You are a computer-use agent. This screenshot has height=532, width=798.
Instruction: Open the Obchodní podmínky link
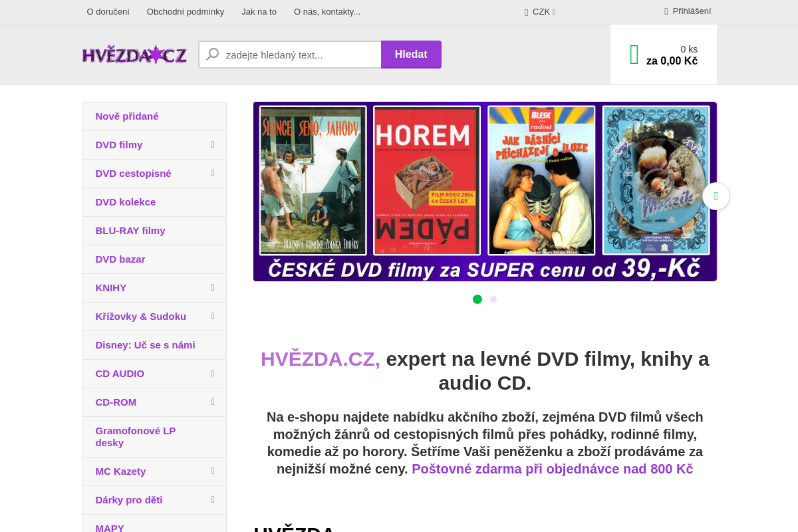pyautogui.click(x=186, y=12)
